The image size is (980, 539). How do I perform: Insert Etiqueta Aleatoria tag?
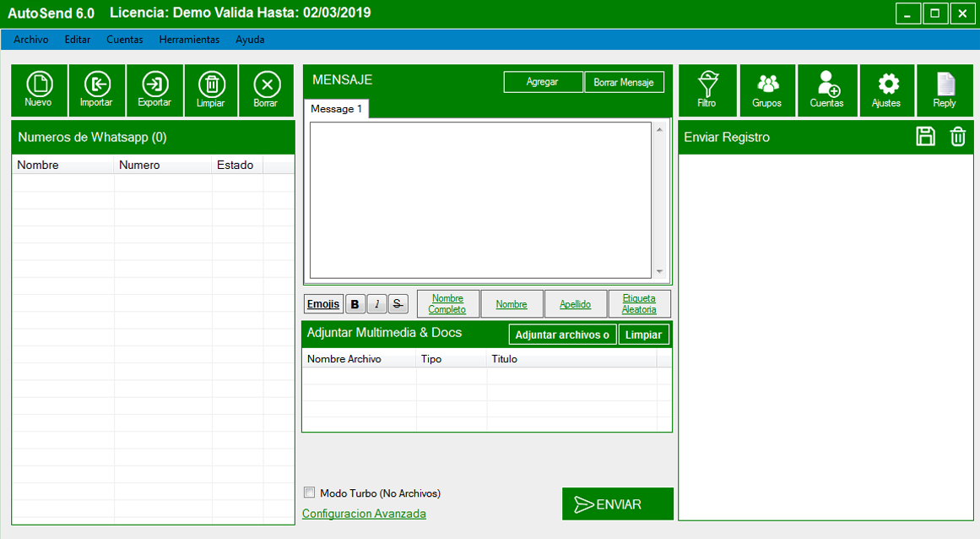click(639, 304)
